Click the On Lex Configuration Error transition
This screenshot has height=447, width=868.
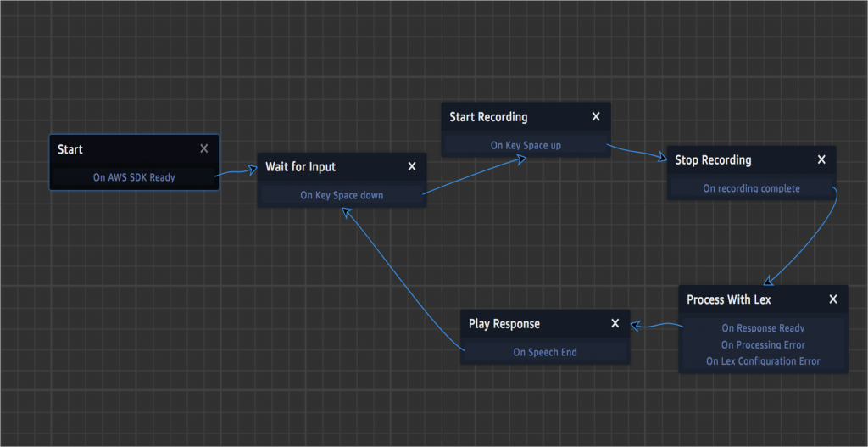tap(763, 361)
